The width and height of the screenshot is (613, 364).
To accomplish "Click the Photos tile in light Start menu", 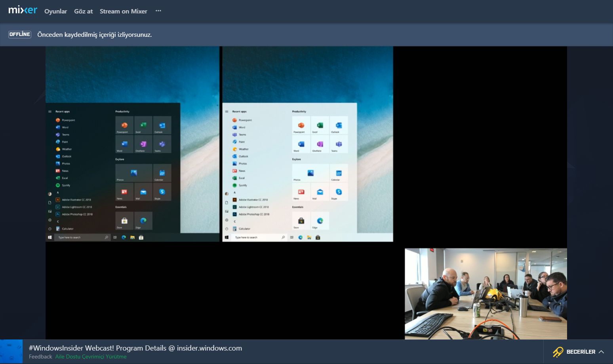I will pos(310,173).
